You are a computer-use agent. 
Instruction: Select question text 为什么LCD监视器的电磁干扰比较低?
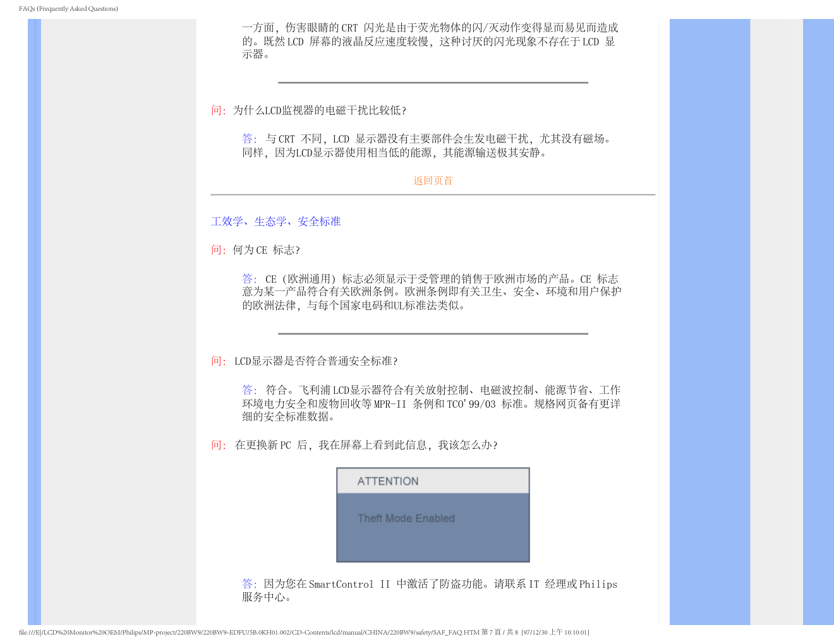(x=319, y=110)
